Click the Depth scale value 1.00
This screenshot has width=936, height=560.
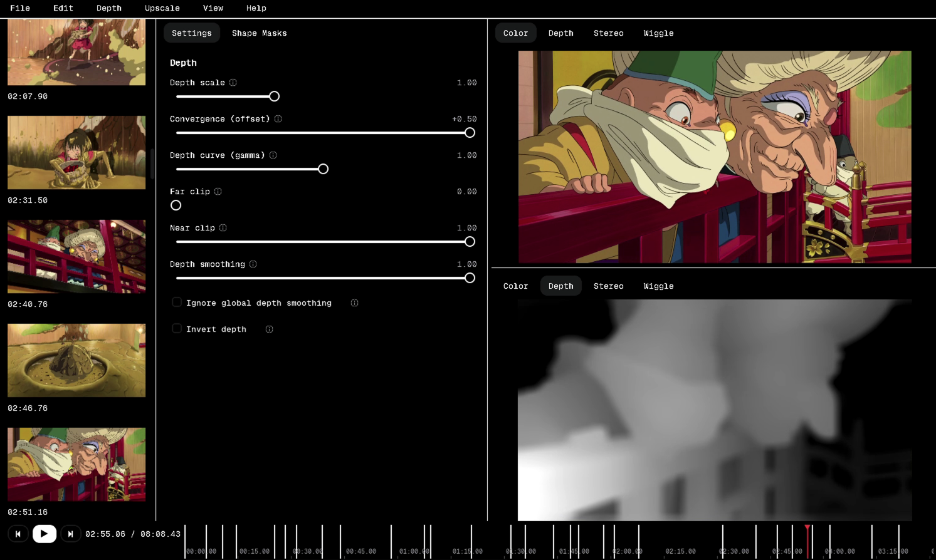click(x=467, y=83)
